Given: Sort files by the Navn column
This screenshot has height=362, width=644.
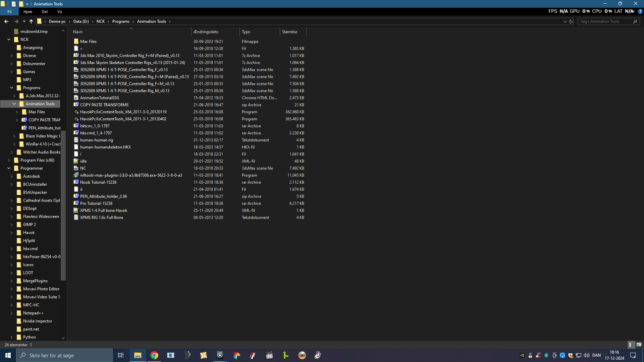Looking at the screenshot, I should [131, 32].
